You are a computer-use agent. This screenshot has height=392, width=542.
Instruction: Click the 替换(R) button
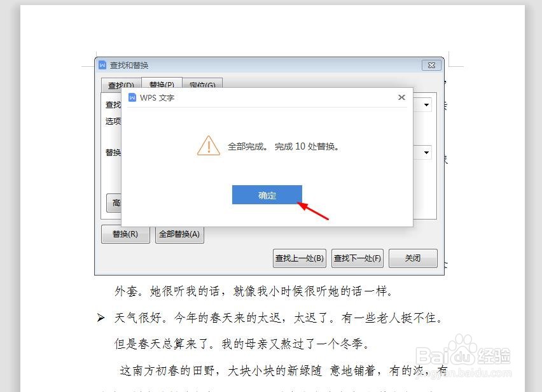tap(125, 234)
